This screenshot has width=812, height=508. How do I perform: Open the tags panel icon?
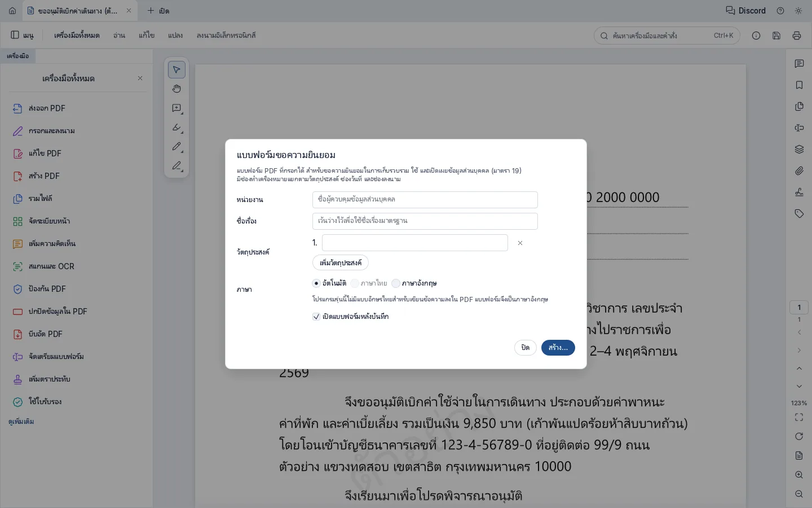tap(799, 214)
